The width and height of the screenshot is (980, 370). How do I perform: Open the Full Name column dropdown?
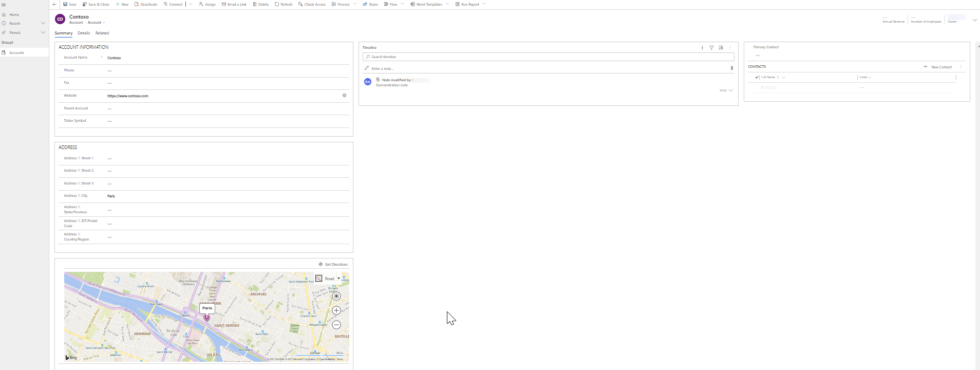783,77
